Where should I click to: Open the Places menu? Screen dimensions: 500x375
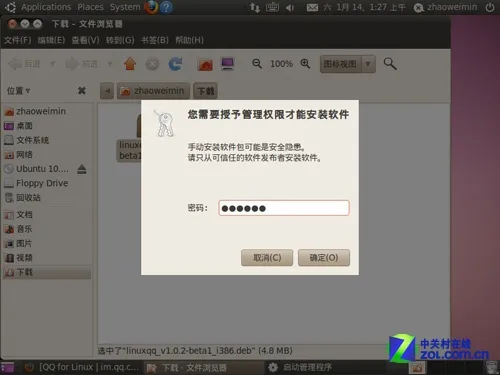coord(90,7)
